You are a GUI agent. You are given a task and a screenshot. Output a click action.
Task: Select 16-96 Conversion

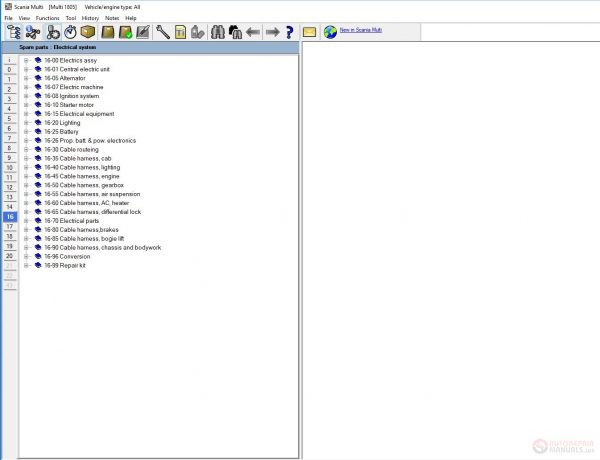tap(67, 257)
